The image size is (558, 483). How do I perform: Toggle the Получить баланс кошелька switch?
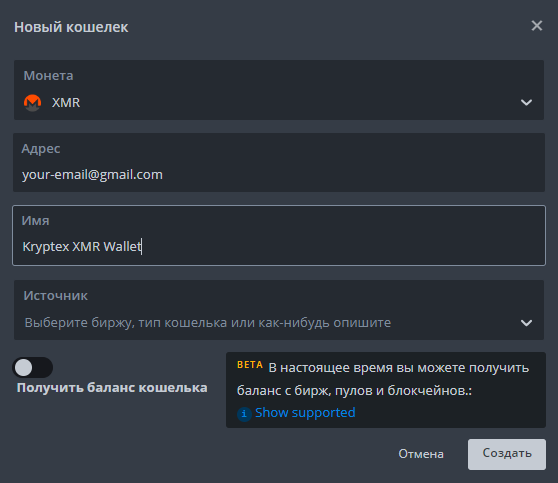[32, 367]
